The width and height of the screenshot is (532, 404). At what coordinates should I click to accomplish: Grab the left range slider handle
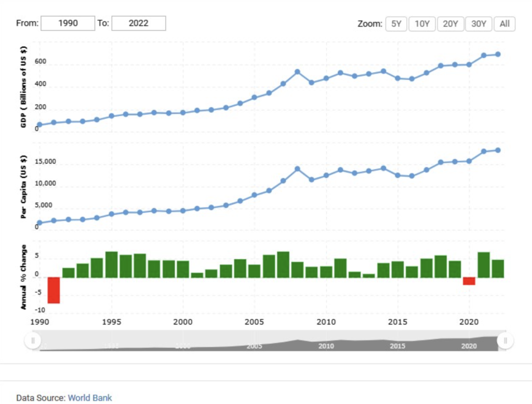(x=33, y=341)
